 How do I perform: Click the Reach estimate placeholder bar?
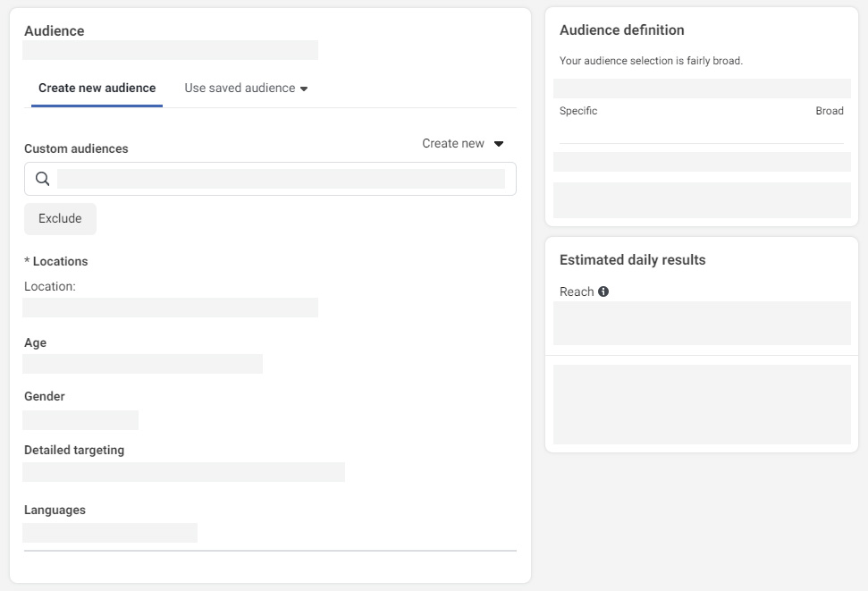pos(702,324)
